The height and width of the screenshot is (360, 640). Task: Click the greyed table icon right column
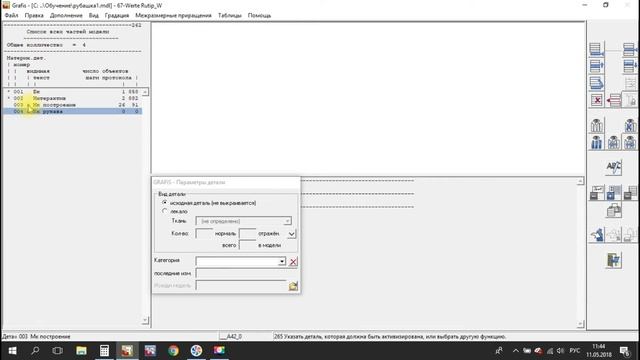pos(630,83)
